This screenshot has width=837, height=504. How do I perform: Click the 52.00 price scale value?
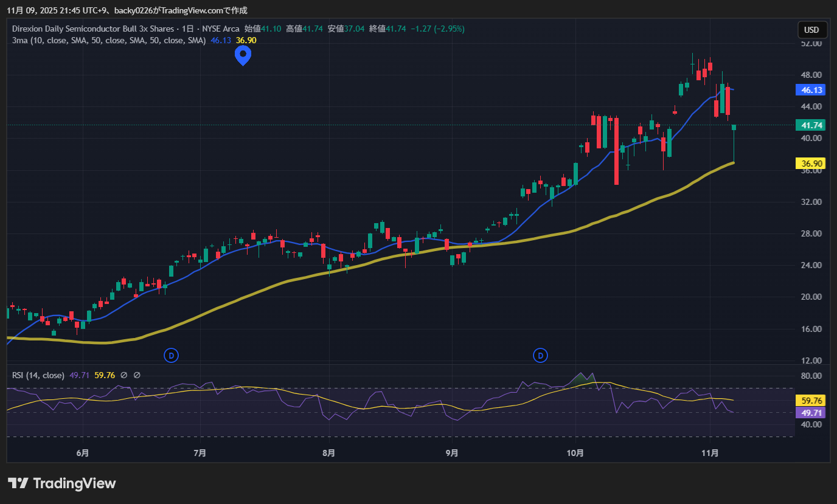click(811, 44)
